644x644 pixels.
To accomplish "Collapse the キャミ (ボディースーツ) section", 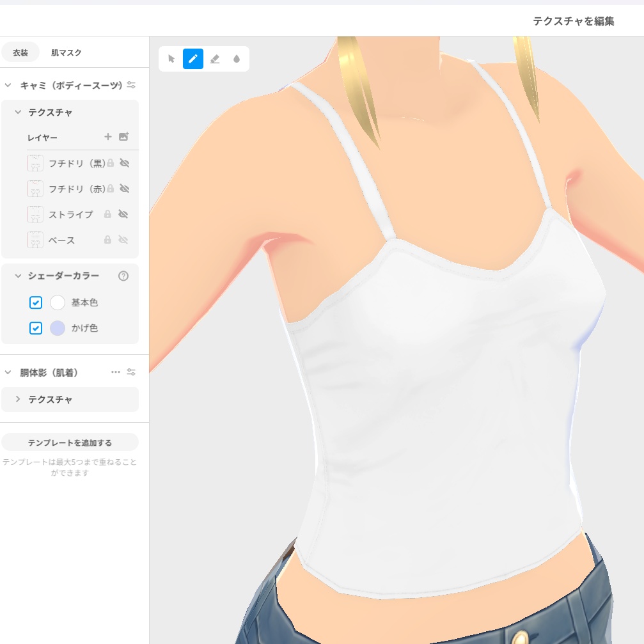I will pos(8,85).
